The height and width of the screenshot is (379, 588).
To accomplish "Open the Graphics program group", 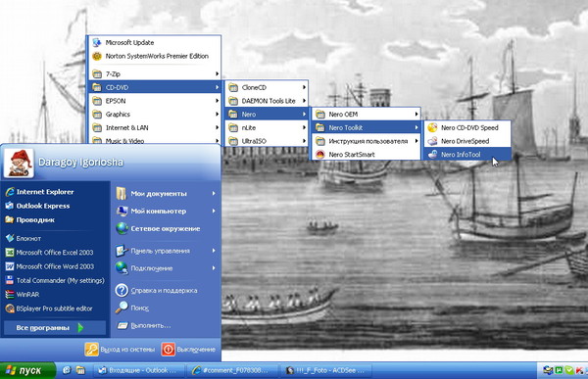I will (x=154, y=115).
